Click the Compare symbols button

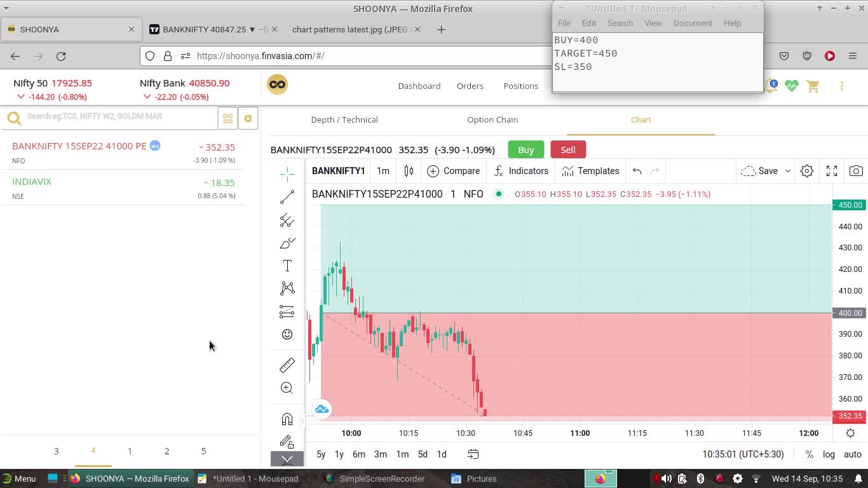click(453, 171)
